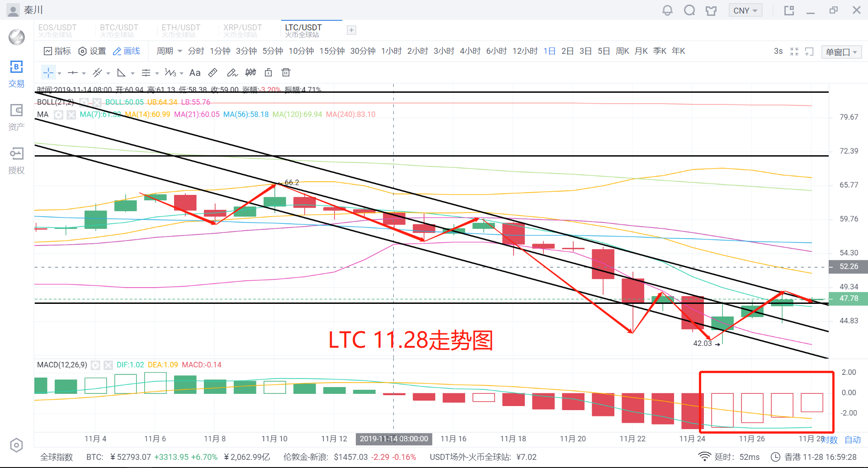Image resolution: width=868 pixels, height=468 pixels.
Task: Open BOLL indicator settings gear
Action: coord(84,102)
